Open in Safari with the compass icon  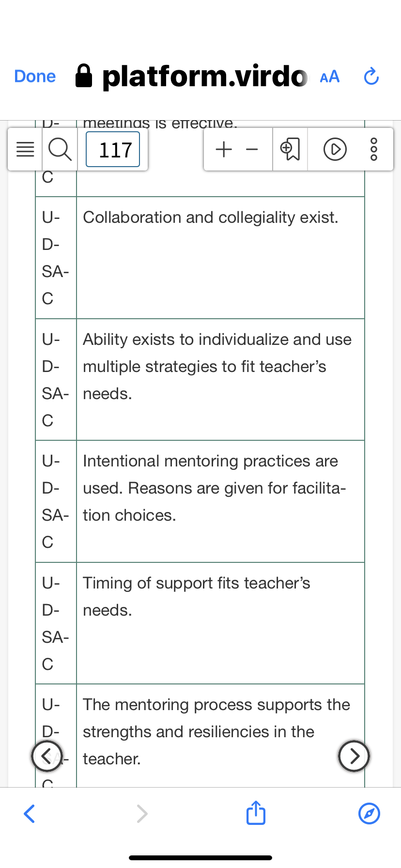pos(369,813)
